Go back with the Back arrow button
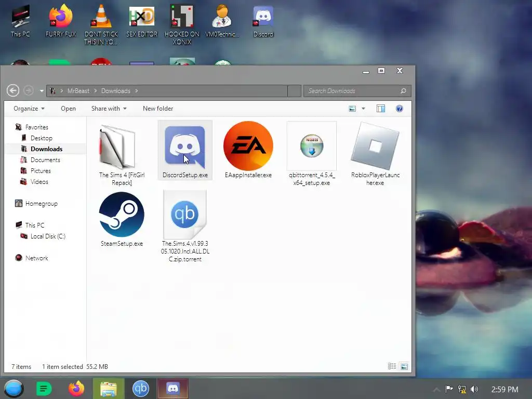Screen dimensions: 532x399 (x=13, y=90)
